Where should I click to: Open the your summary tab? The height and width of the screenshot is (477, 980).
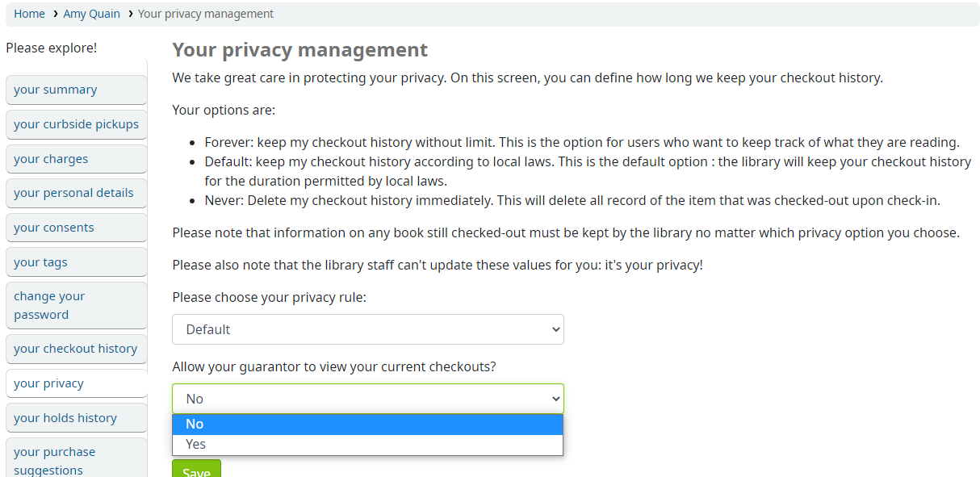click(x=77, y=90)
